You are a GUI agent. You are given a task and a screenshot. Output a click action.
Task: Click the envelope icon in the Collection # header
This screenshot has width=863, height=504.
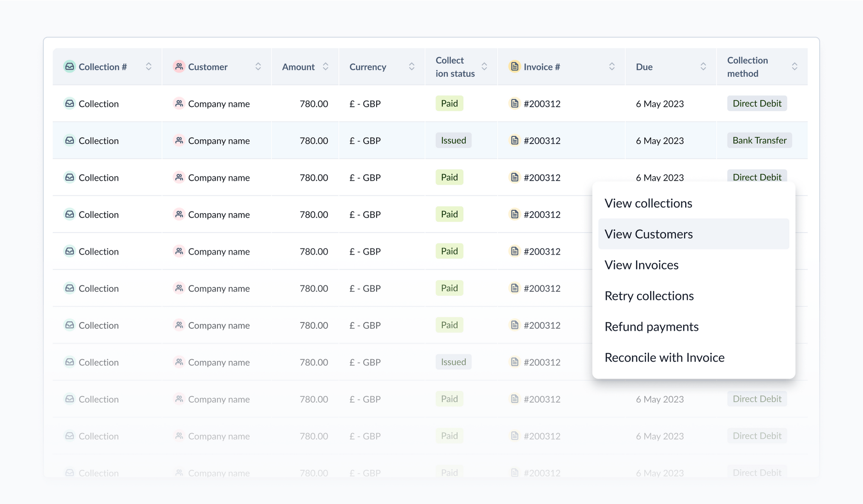(x=69, y=66)
